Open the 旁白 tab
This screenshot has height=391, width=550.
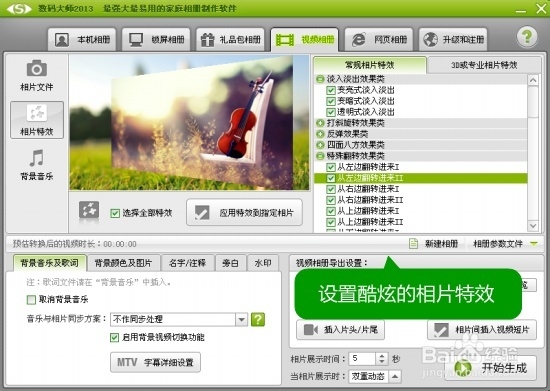pyautogui.click(x=230, y=263)
